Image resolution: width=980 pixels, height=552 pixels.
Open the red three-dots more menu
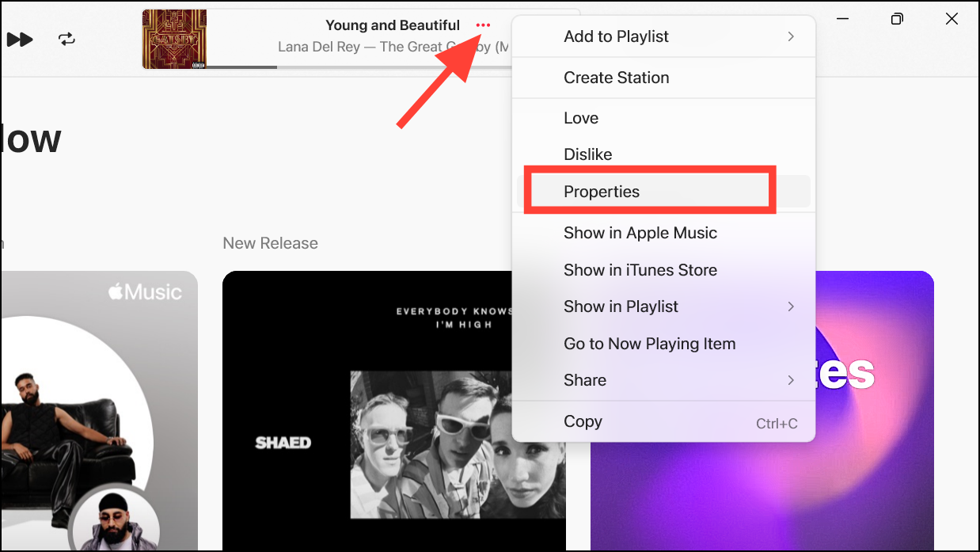click(483, 25)
